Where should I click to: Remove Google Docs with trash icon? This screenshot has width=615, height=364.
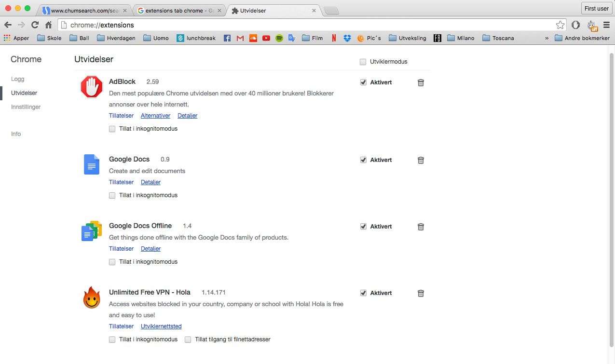tap(421, 160)
